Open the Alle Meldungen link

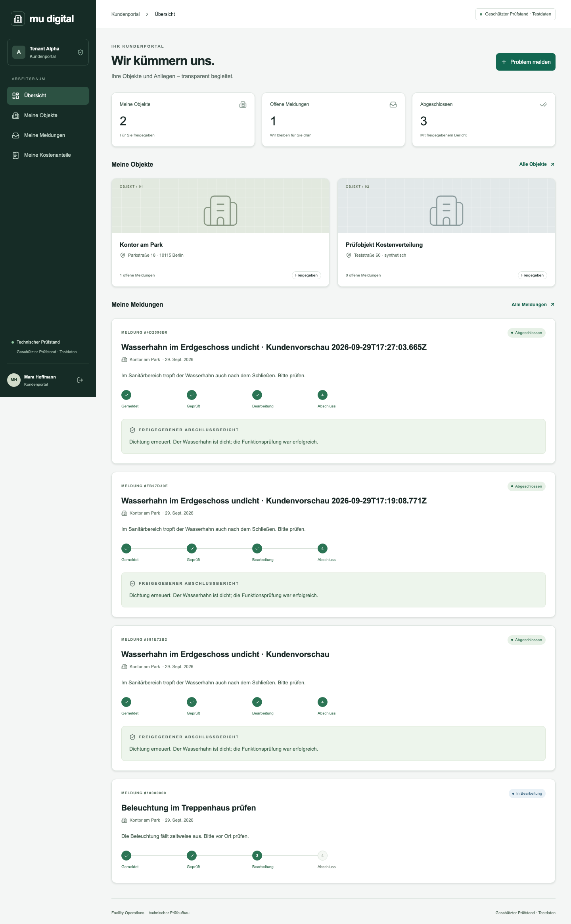pyautogui.click(x=533, y=305)
